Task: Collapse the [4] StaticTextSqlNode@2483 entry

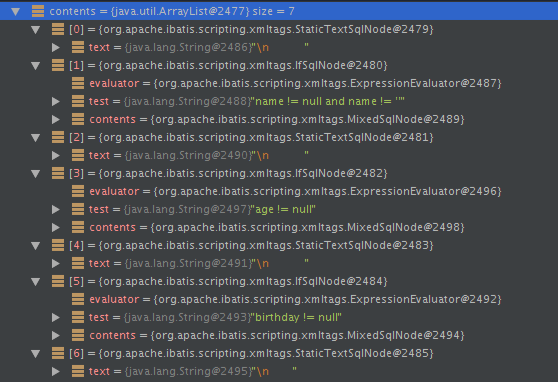Action: pos(36,246)
